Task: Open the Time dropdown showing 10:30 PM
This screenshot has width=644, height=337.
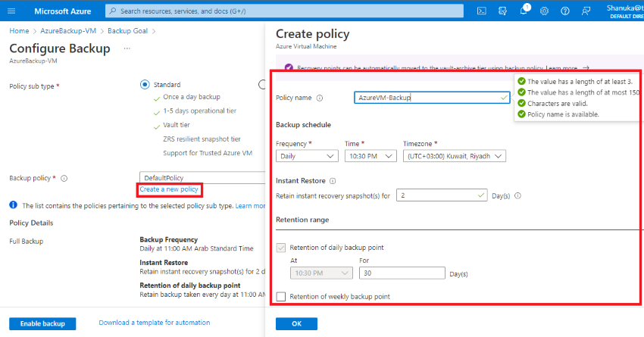Action: click(370, 156)
